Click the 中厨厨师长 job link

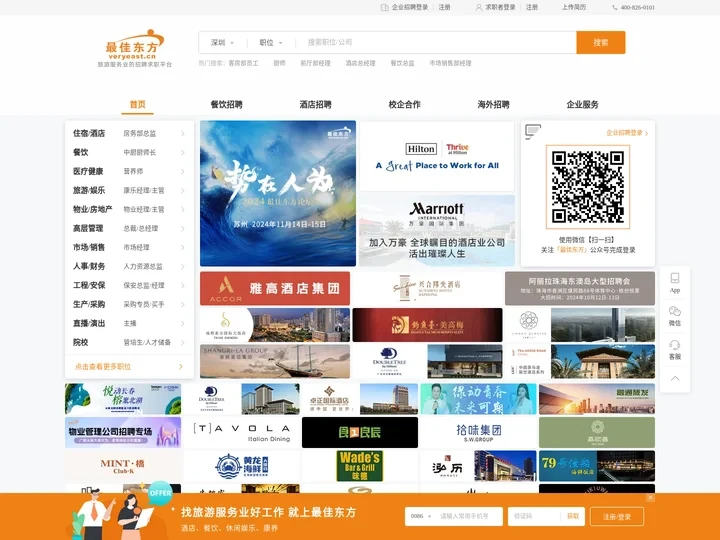pos(140,152)
